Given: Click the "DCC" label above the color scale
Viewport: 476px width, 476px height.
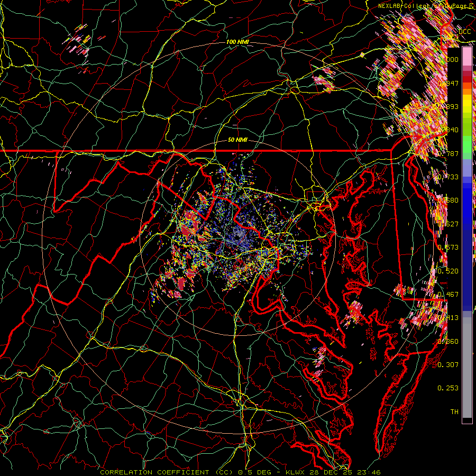Looking at the screenshot, I should [464, 32].
